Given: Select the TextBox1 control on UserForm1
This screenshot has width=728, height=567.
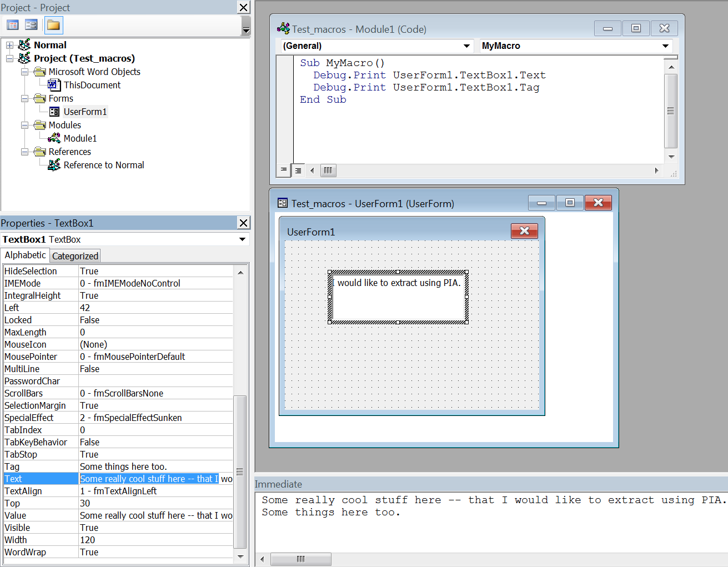Looking at the screenshot, I should pyautogui.click(x=398, y=297).
